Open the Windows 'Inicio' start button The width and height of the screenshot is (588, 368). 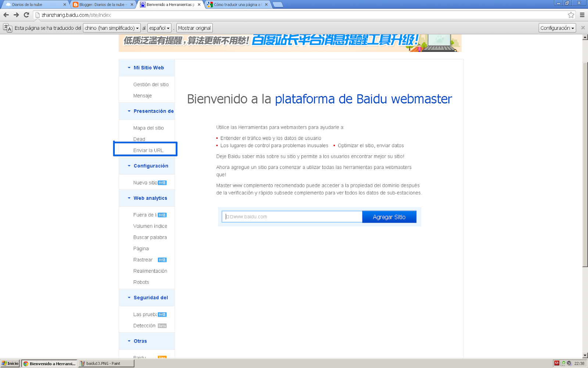coord(10,364)
